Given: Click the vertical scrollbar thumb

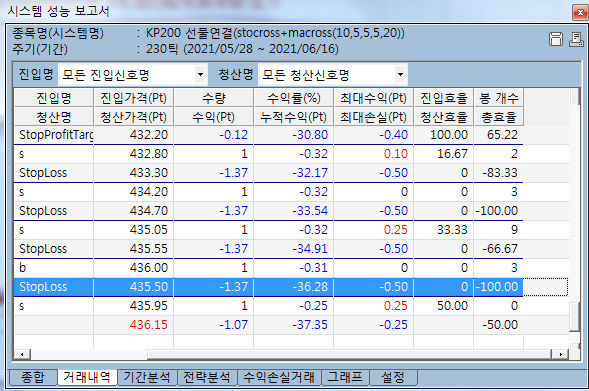Looking at the screenshot, I should point(575,317).
